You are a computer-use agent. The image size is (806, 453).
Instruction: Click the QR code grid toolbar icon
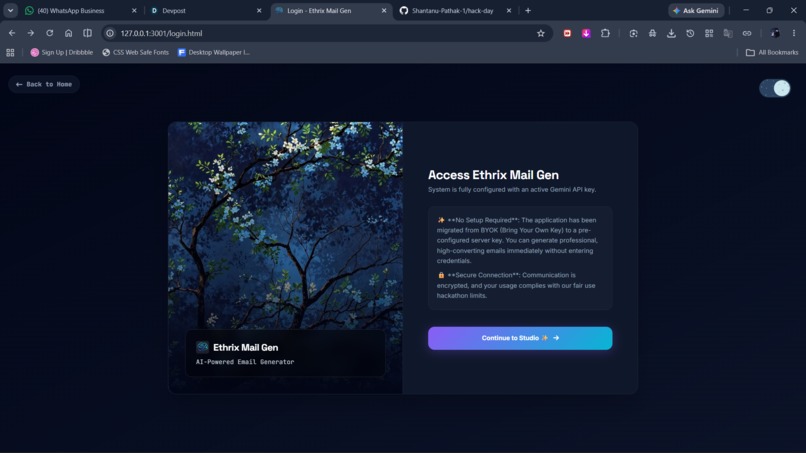click(709, 33)
